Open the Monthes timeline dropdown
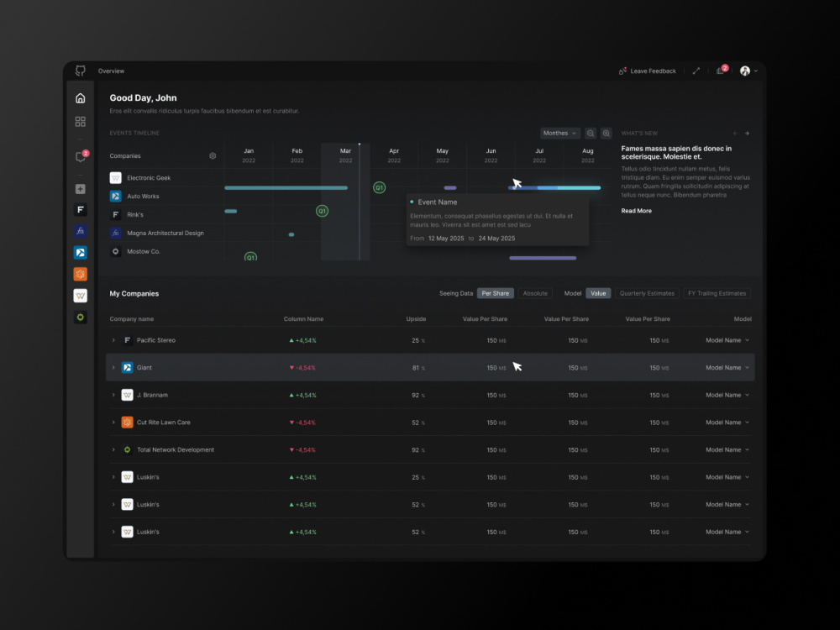Image resolution: width=840 pixels, height=630 pixels. [559, 134]
